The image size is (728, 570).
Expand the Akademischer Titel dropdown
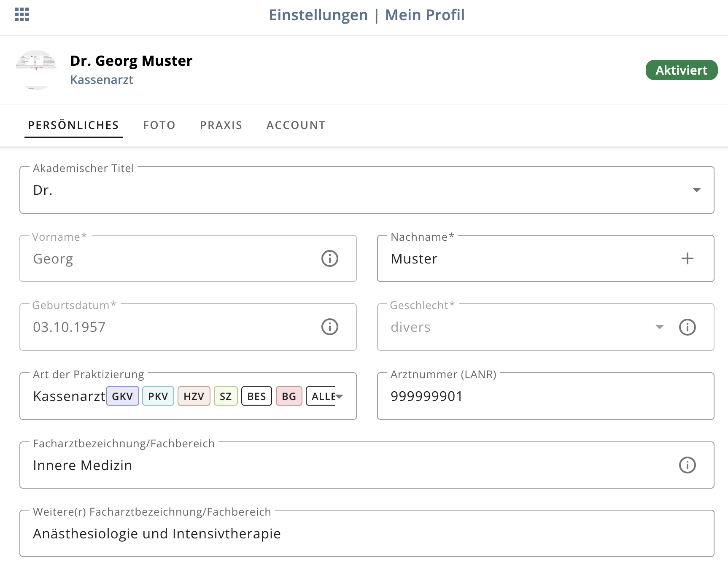point(696,190)
